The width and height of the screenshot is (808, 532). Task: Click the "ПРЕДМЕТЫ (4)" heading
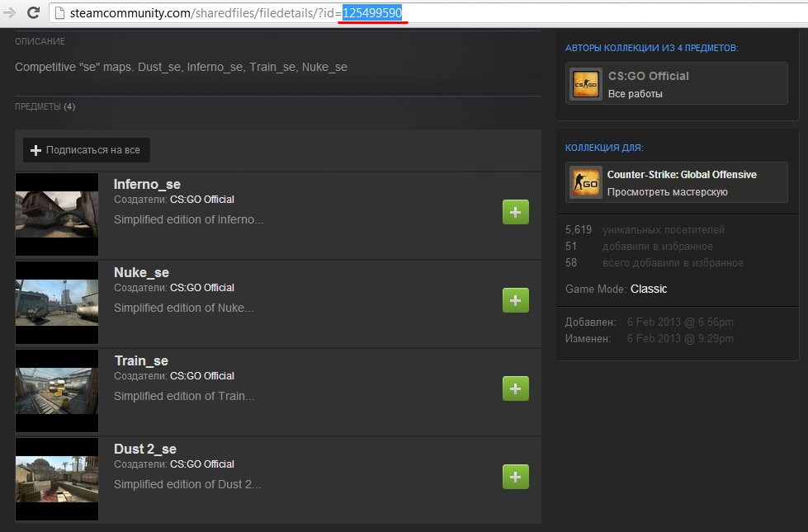click(45, 106)
